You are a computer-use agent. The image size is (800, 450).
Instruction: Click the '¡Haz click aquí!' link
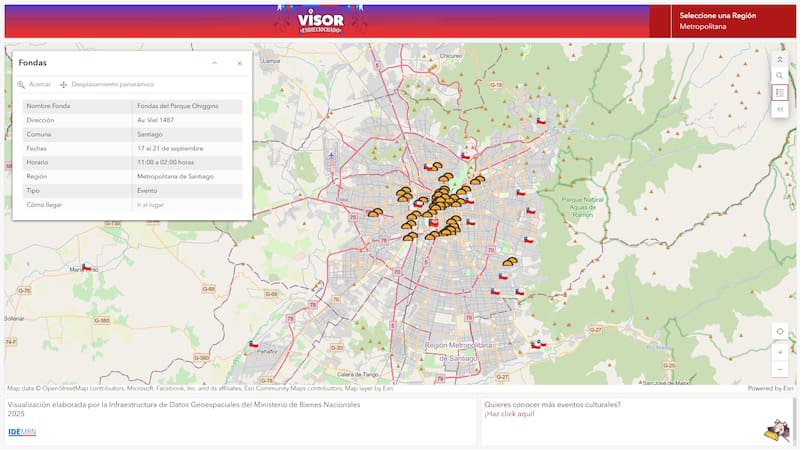[x=510, y=414]
